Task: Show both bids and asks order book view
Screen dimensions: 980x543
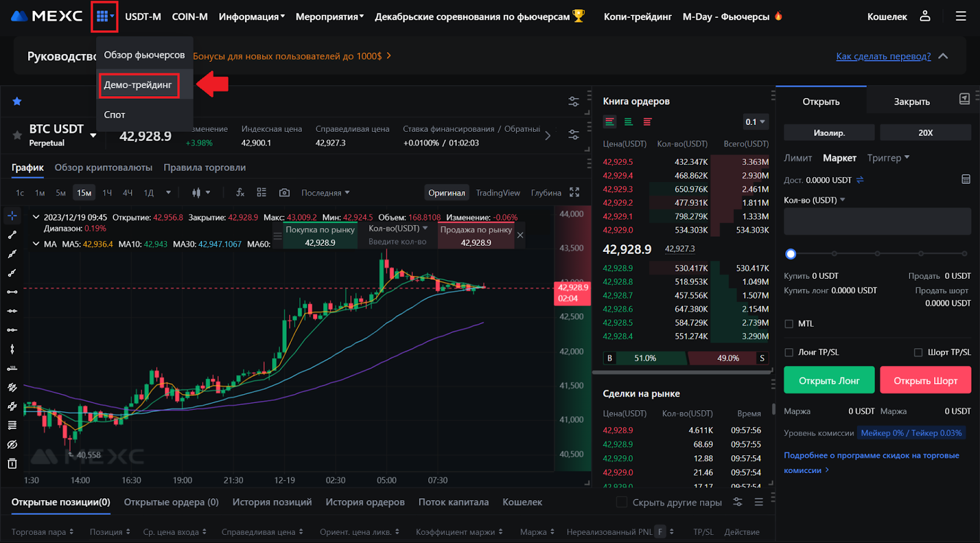Action: 610,121
